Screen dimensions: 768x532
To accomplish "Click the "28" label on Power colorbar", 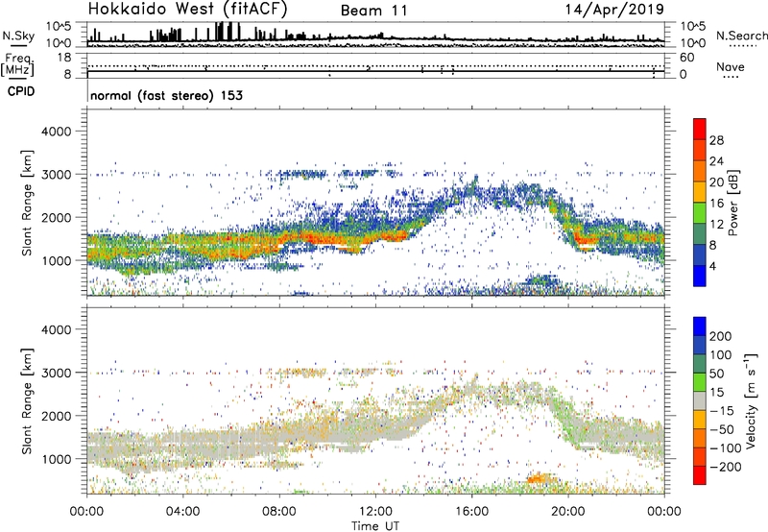I will click(x=716, y=140).
